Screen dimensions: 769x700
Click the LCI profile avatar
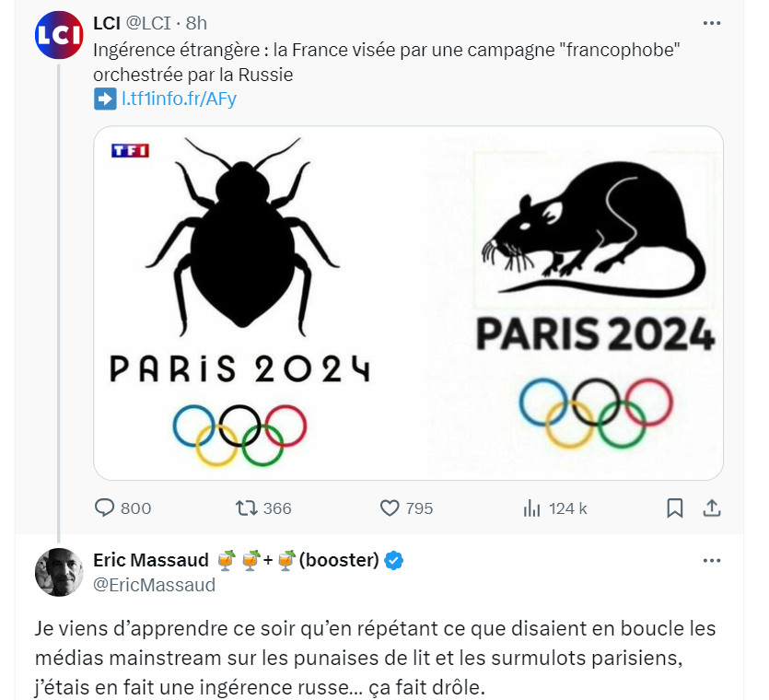[57, 36]
